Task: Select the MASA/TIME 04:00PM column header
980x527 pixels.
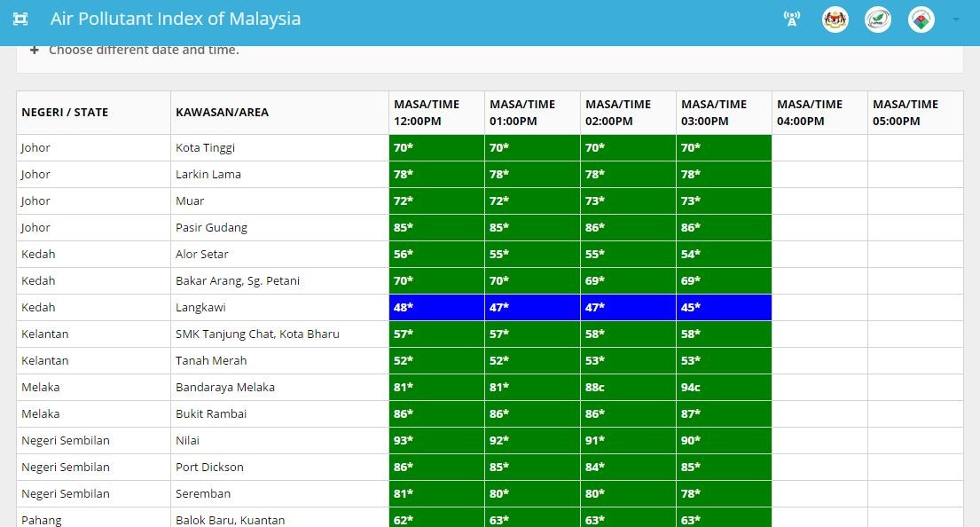Action: click(819, 113)
